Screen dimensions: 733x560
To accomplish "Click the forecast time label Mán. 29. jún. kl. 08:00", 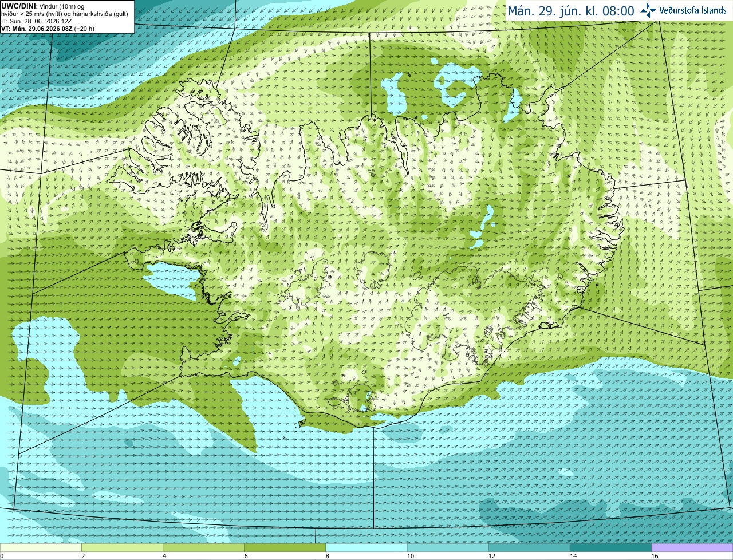I will [x=571, y=11].
